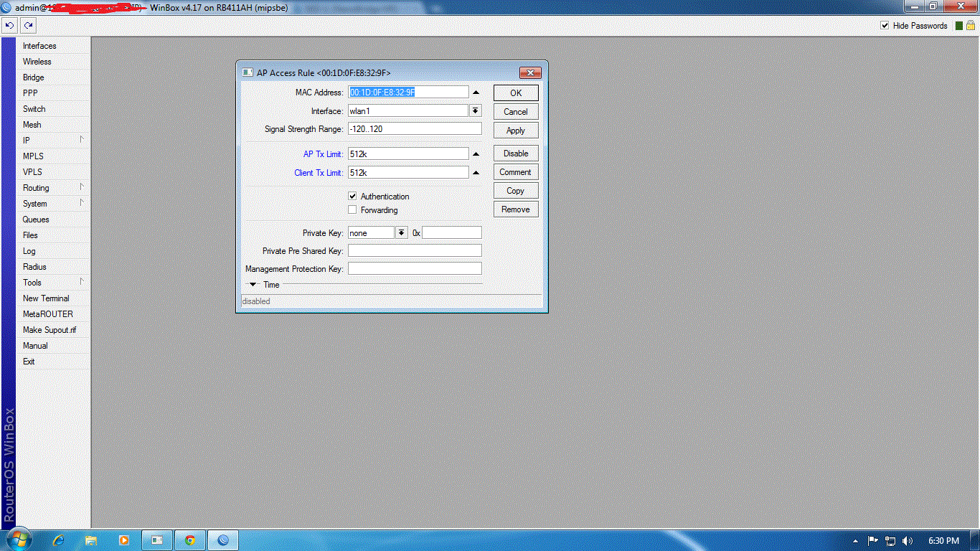Open the Switch menu item
This screenshot has height=551, width=980.
[x=54, y=109]
